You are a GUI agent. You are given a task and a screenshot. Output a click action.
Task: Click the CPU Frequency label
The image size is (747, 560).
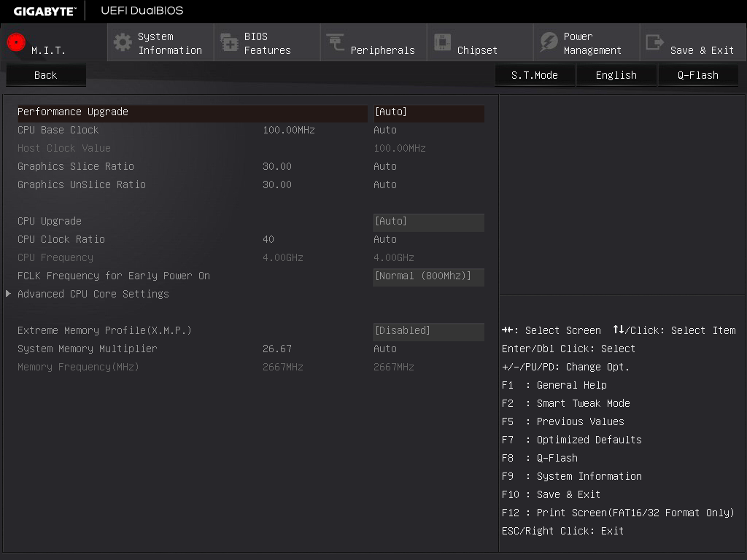(55, 257)
